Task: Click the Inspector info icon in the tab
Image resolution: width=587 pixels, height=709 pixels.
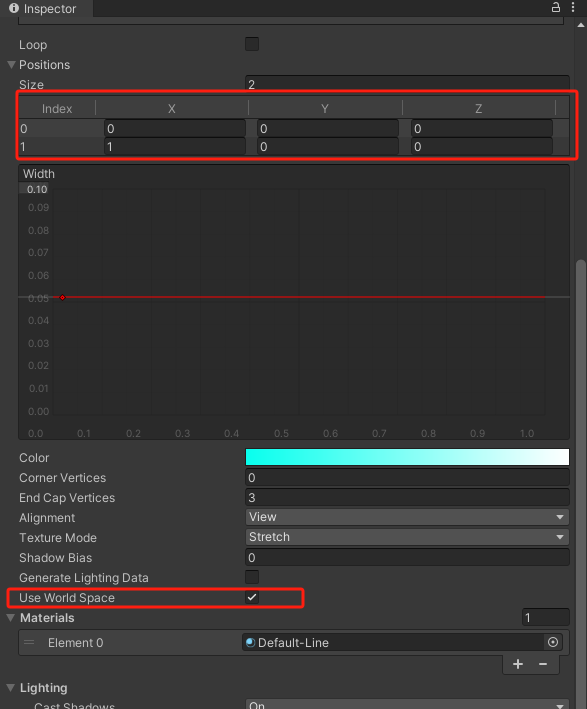Action: [x=14, y=8]
